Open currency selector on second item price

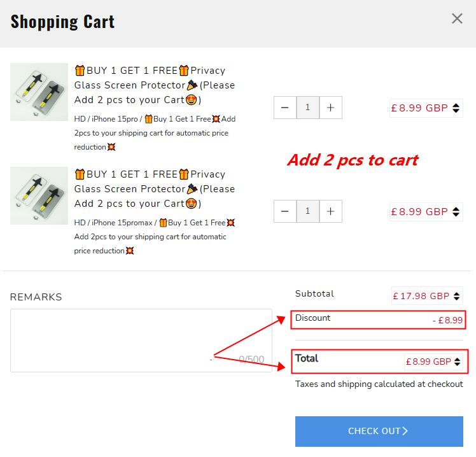click(x=456, y=212)
